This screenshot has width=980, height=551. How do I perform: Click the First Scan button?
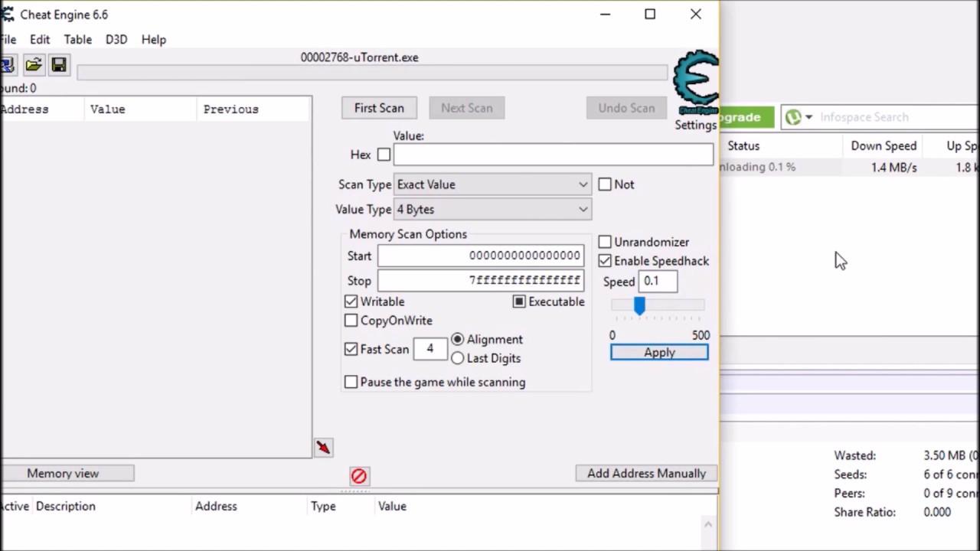(379, 108)
